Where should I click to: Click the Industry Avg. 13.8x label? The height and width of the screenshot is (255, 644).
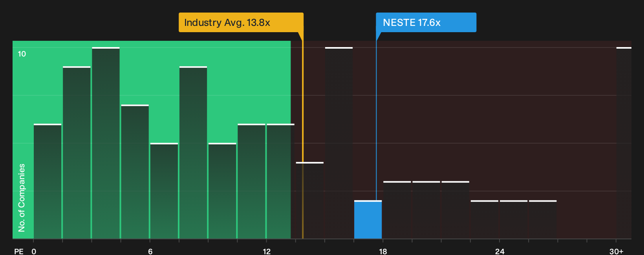click(x=241, y=22)
